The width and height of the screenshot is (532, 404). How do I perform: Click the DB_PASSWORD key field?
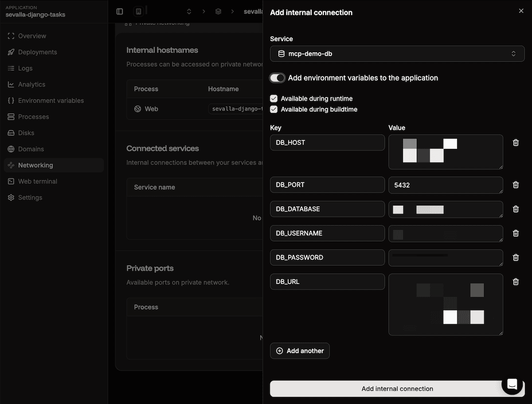coord(327,257)
